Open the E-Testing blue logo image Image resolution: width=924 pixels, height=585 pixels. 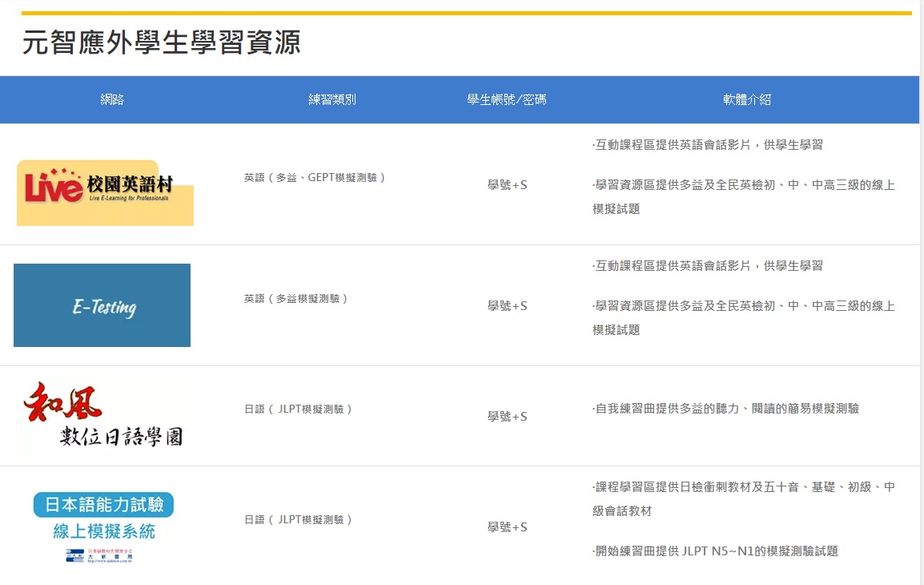tap(102, 305)
